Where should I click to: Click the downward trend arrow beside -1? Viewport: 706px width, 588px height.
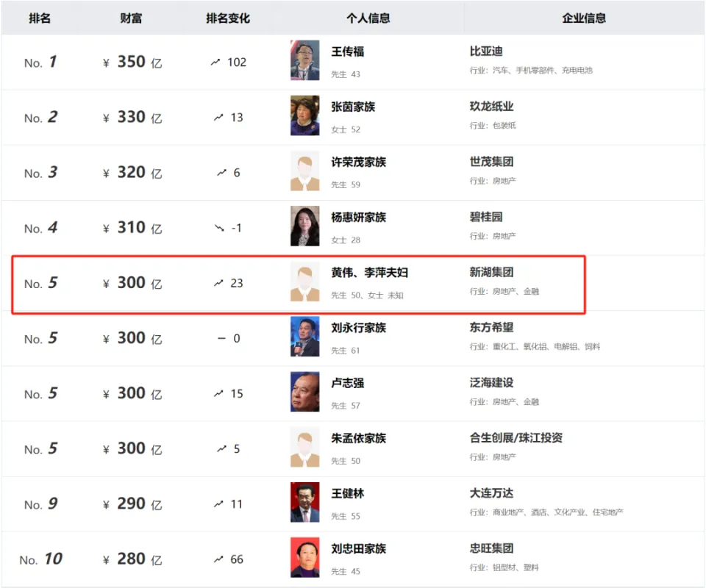219,228
